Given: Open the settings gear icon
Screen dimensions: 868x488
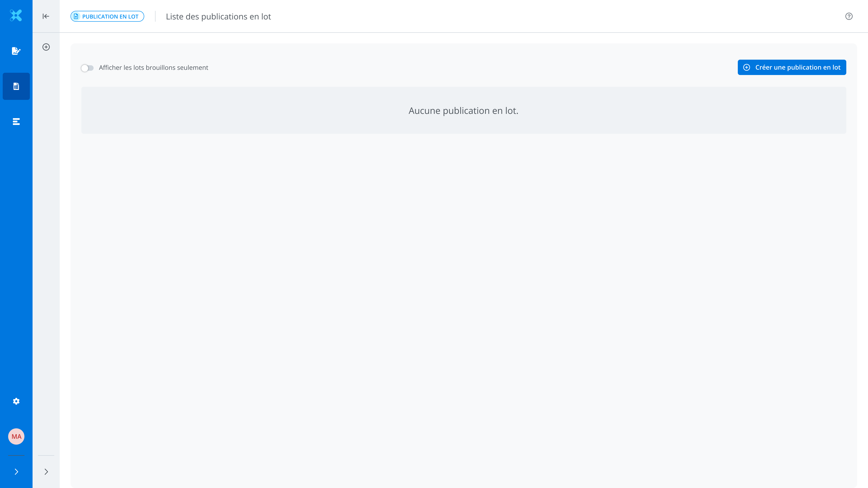Looking at the screenshot, I should (x=16, y=401).
